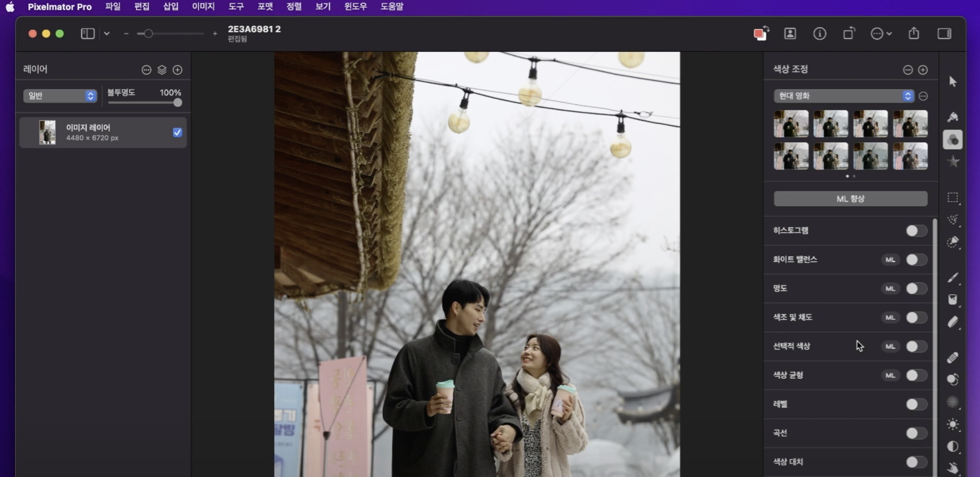This screenshot has height=477, width=980.
Task: Click ML button next to 화이트 밸런스
Action: (x=890, y=259)
